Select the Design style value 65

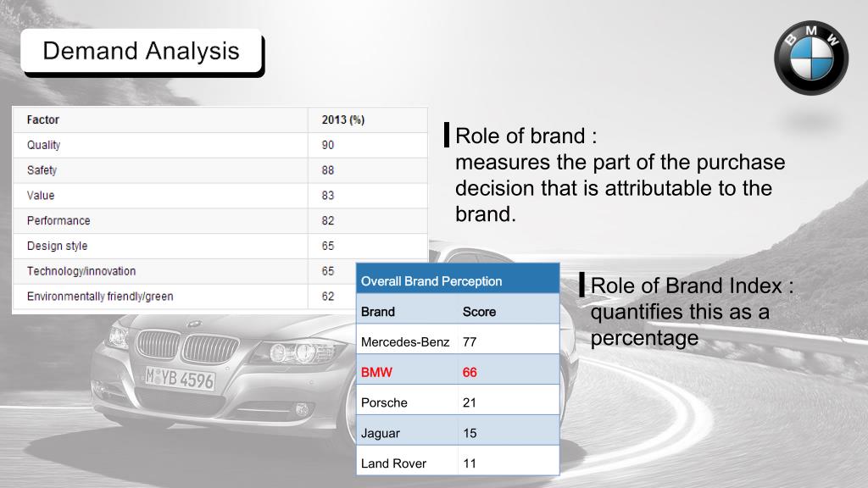[328, 246]
